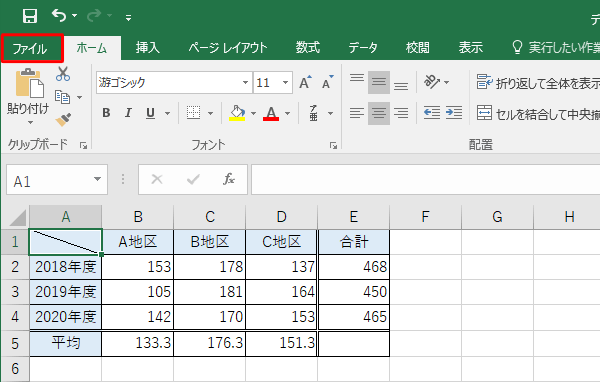Customize the quick access toolbar
The height and width of the screenshot is (382, 600).
coord(128,17)
